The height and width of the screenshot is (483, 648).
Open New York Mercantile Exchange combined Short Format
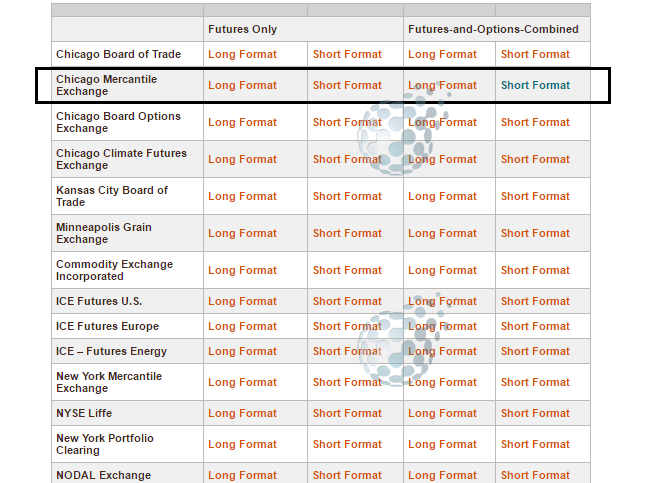click(x=535, y=382)
